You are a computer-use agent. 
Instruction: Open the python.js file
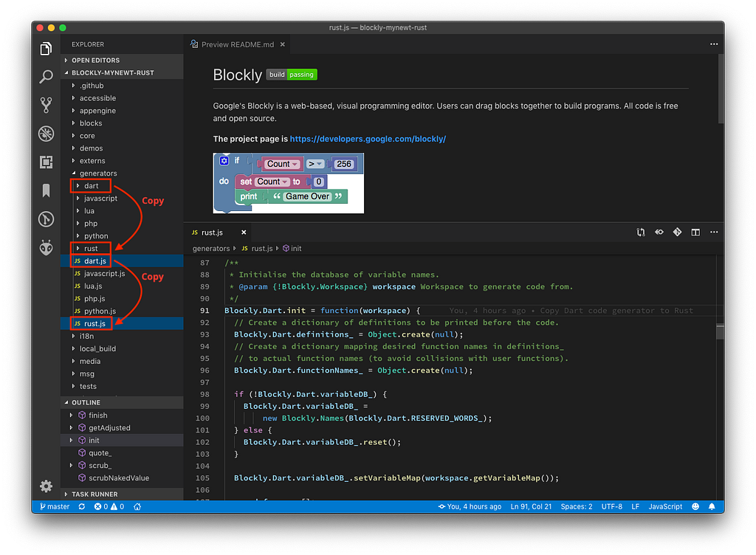click(123, 311)
